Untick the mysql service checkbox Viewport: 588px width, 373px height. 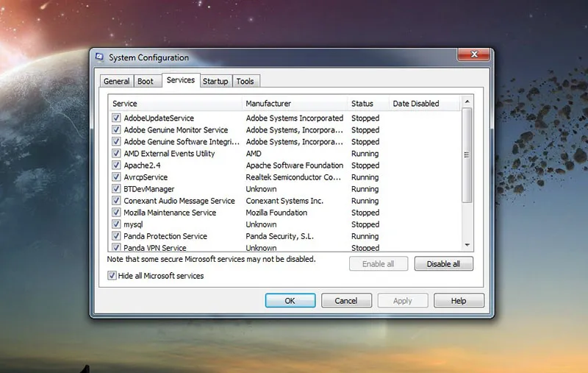point(116,224)
